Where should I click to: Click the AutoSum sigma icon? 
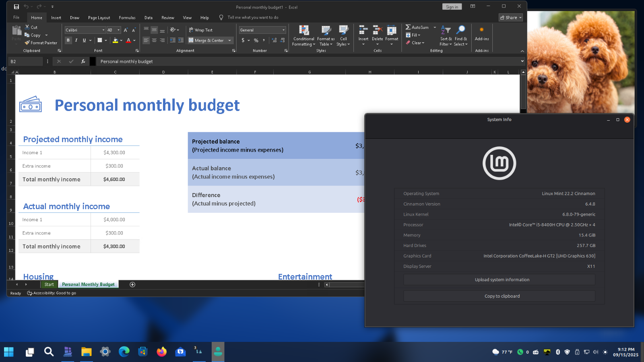(x=408, y=27)
